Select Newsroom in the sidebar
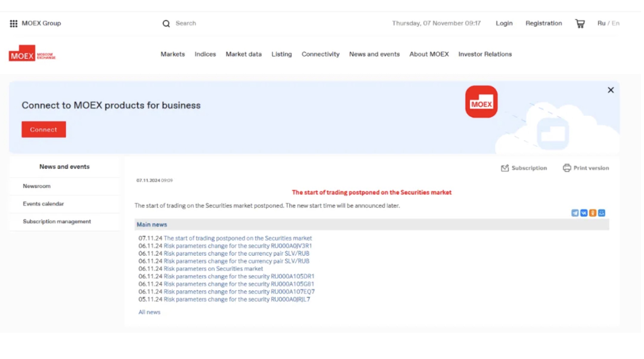This screenshot has width=644, height=359. [x=37, y=186]
